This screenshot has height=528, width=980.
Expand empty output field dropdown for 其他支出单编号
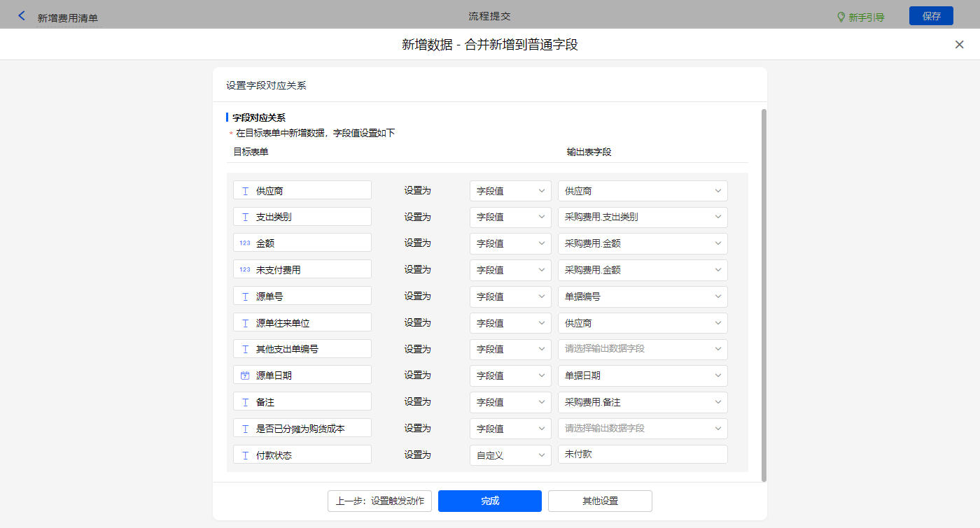tap(642, 349)
